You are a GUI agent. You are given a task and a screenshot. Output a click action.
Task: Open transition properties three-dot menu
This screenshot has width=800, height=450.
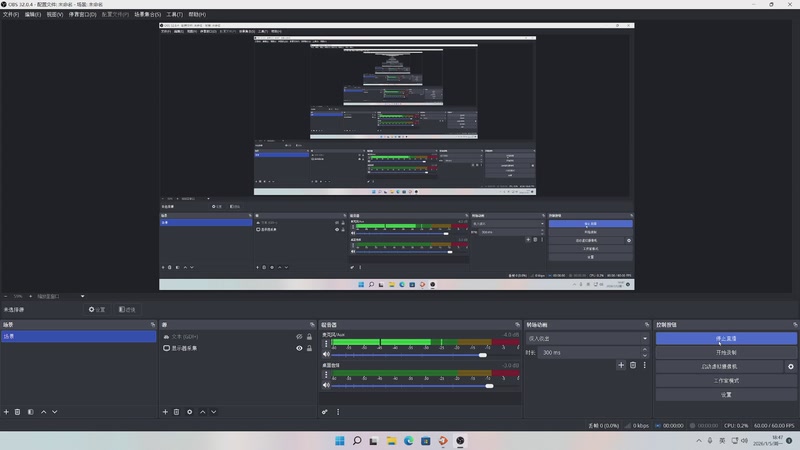(x=644, y=365)
